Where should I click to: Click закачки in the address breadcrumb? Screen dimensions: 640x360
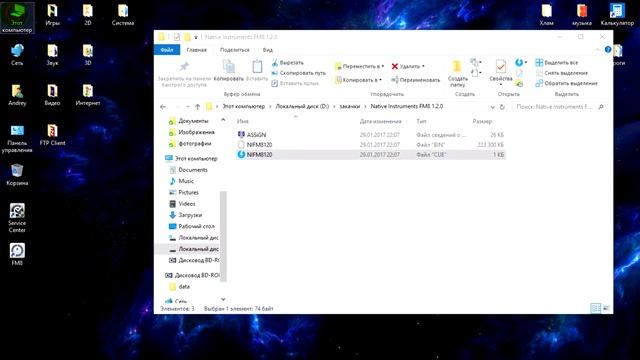(x=350, y=107)
